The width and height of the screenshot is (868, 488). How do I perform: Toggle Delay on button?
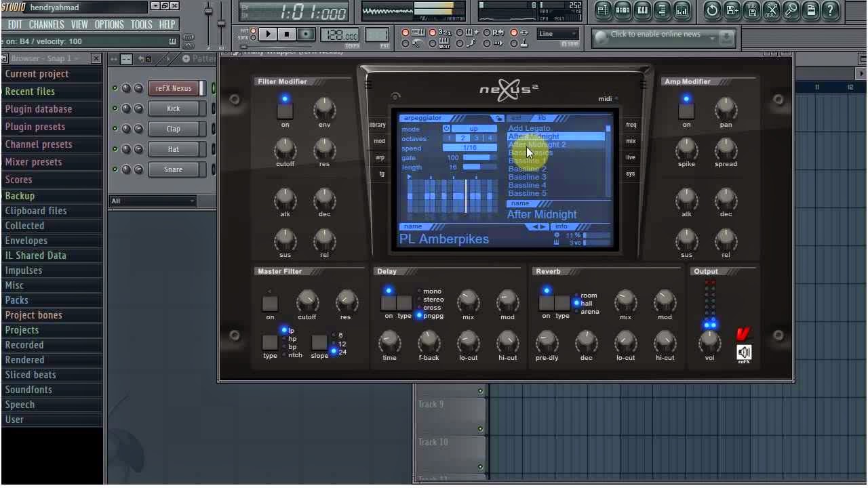pyautogui.click(x=389, y=302)
